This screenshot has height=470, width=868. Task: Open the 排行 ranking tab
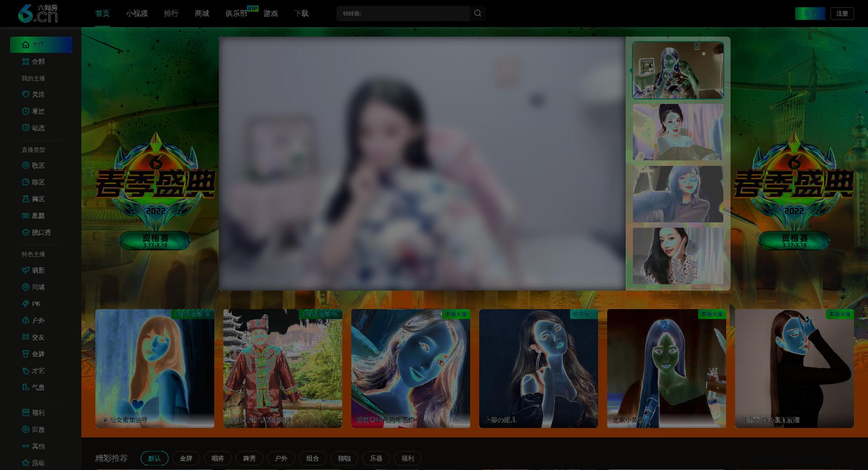coord(171,14)
